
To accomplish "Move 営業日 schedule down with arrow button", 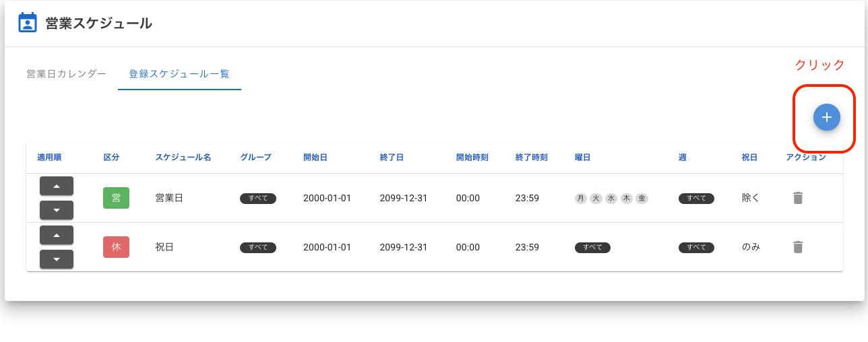I will pos(57,210).
